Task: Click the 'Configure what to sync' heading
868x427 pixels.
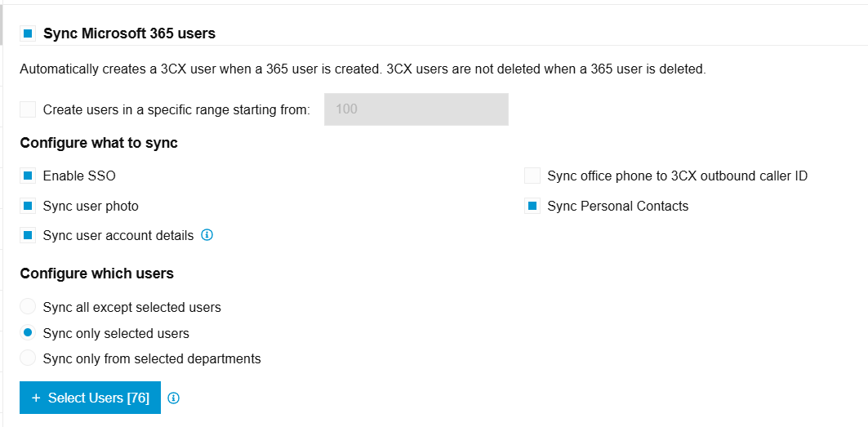Action: click(x=99, y=143)
